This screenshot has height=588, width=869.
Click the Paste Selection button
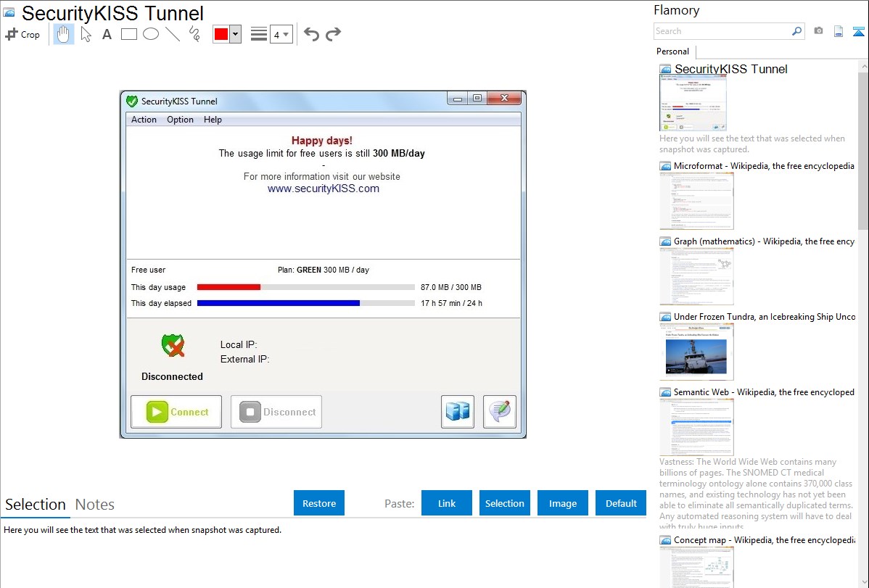pos(505,503)
